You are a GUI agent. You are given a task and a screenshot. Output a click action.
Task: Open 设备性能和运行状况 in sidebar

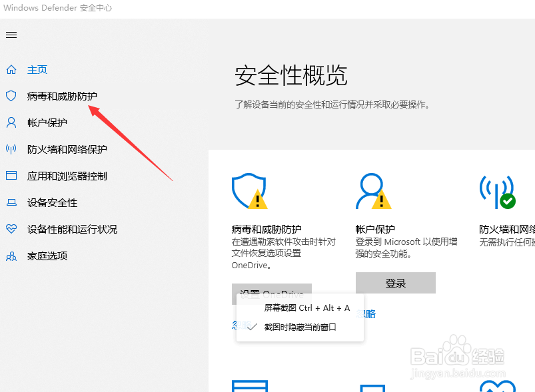(x=73, y=229)
